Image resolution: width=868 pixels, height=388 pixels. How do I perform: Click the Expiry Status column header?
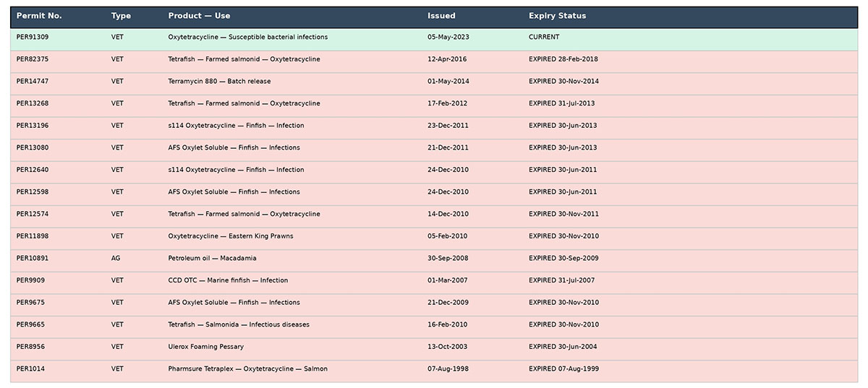click(x=557, y=16)
